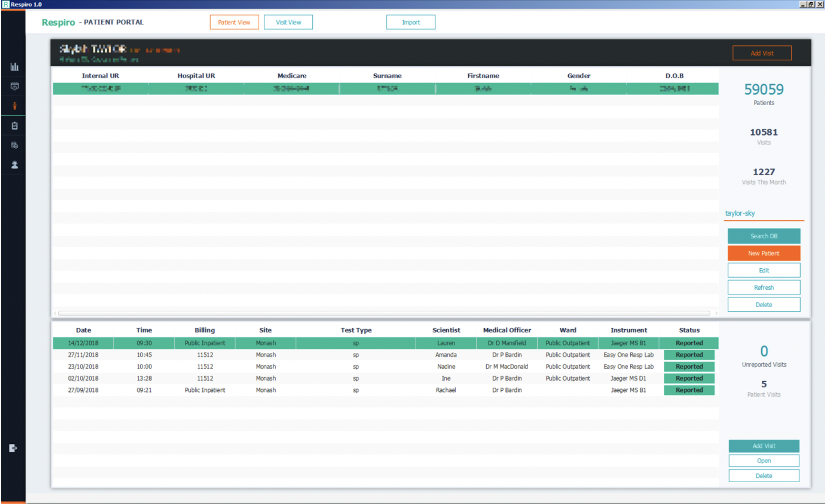825x504 pixels.
Task: Switch to Visit View tab
Action: pyautogui.click(x=288, y=22)
